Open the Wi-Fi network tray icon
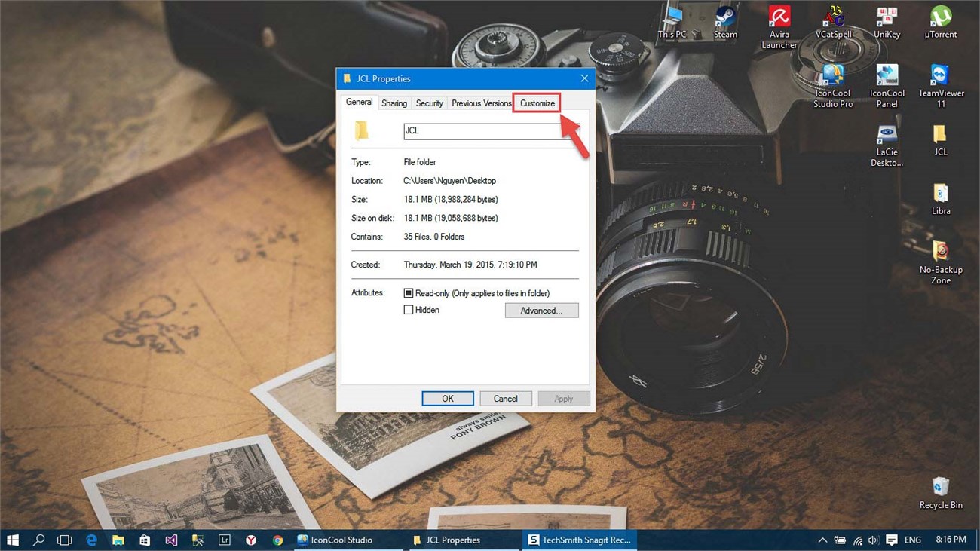The image size is (980, 551). (x=857, y=540)
